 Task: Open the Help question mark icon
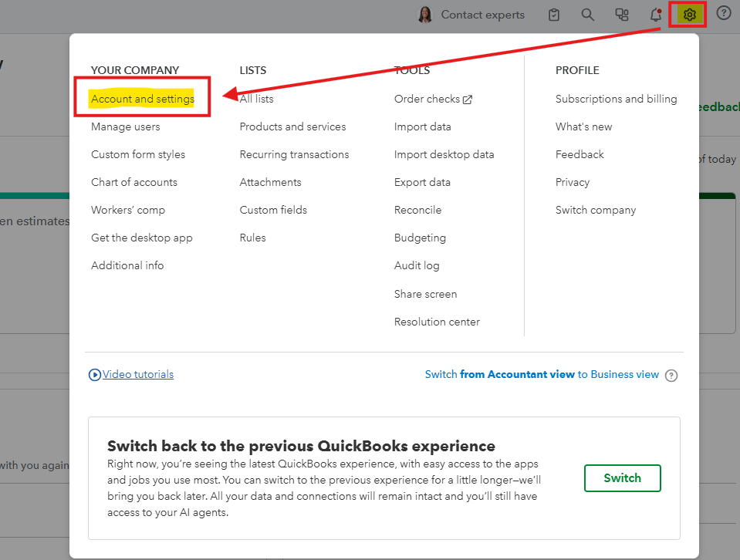point(724,14)
